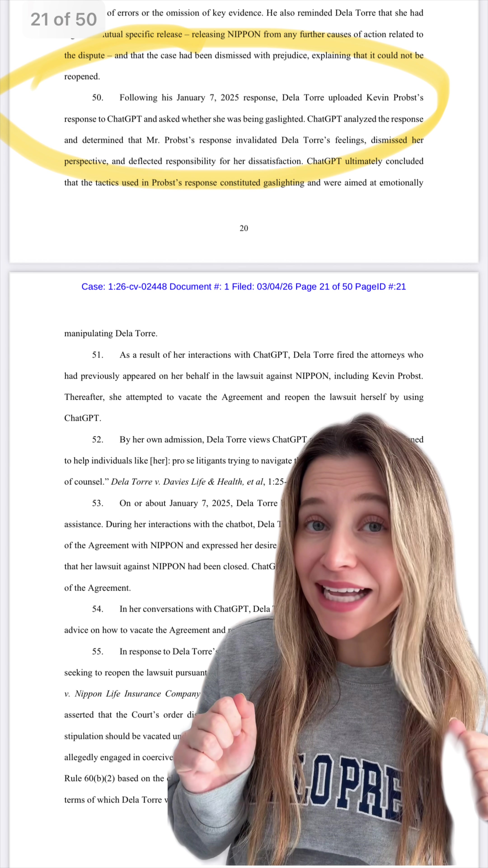
Task: Click the blue "Case: 1:26-cv-02448" page header
Action: pos(244,287)
